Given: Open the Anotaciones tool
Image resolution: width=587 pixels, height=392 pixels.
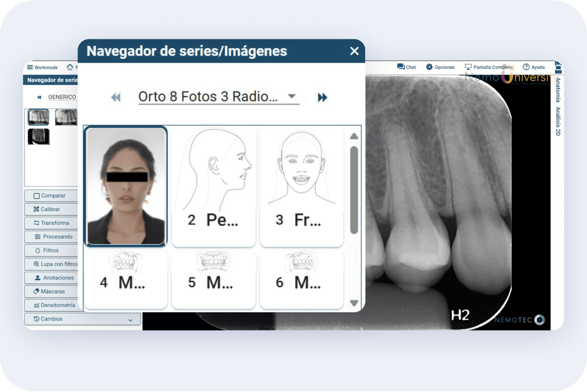Looking at the screenshot, I should 51,278.
